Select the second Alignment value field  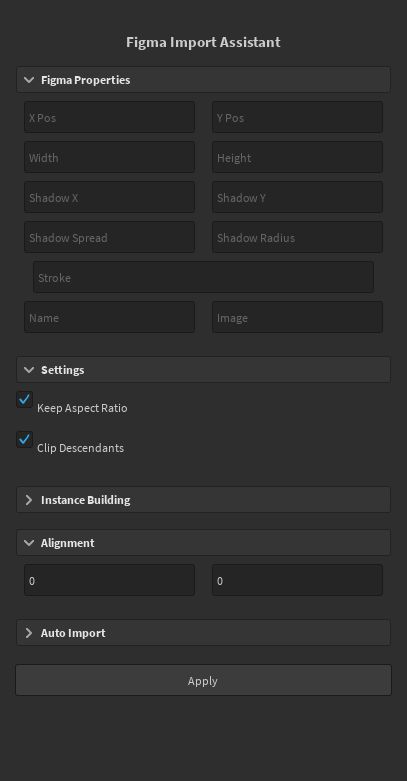(x=297, y=580)
